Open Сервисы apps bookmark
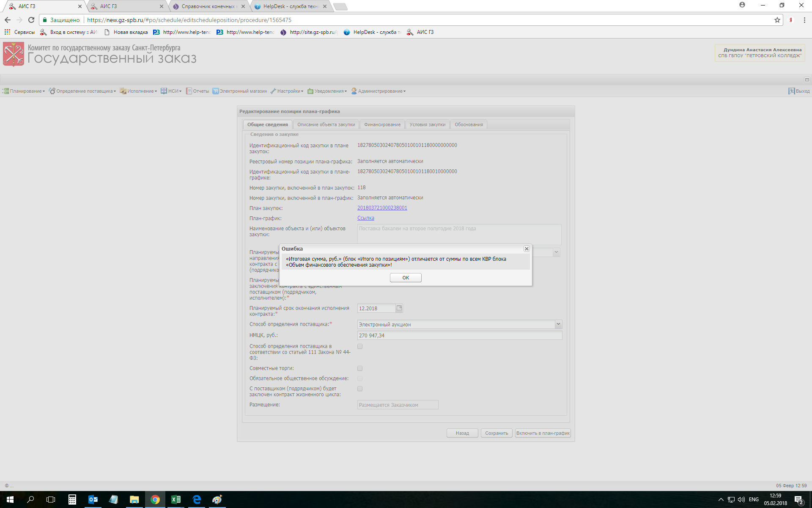 [19, 32]
